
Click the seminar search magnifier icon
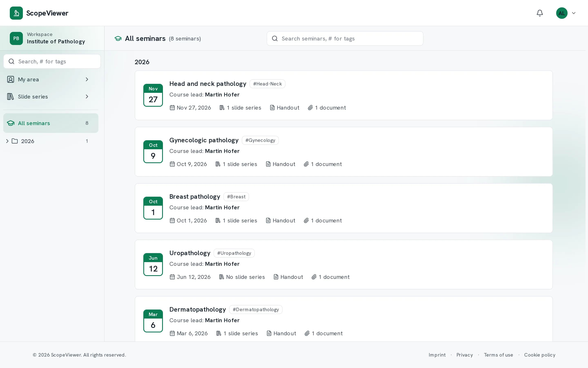[275, 38]
